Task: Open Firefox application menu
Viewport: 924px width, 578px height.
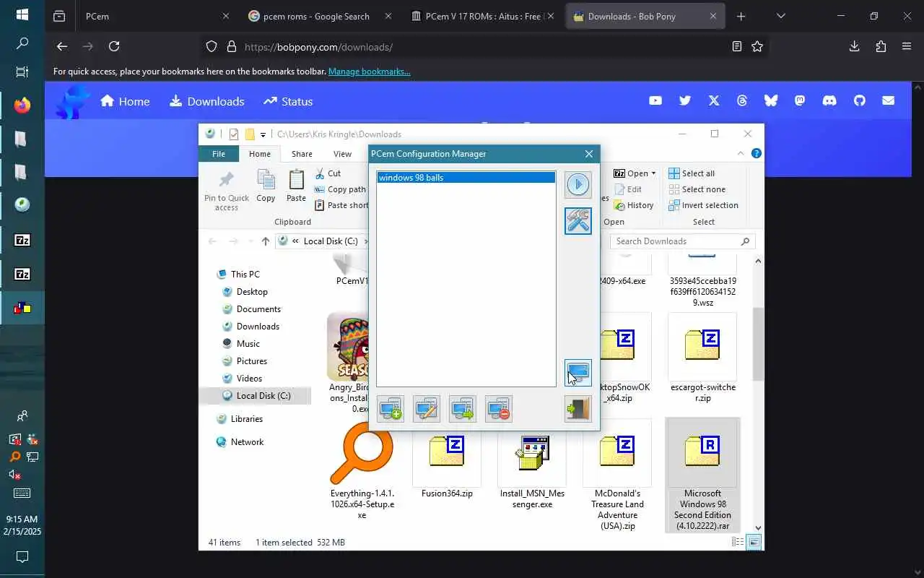Action: pos(907,46)
